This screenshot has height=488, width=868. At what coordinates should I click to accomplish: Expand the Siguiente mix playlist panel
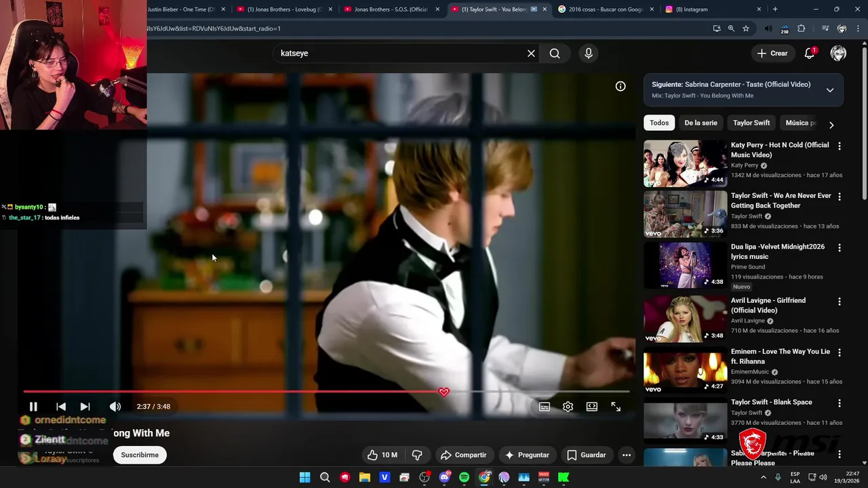(830, 90)
